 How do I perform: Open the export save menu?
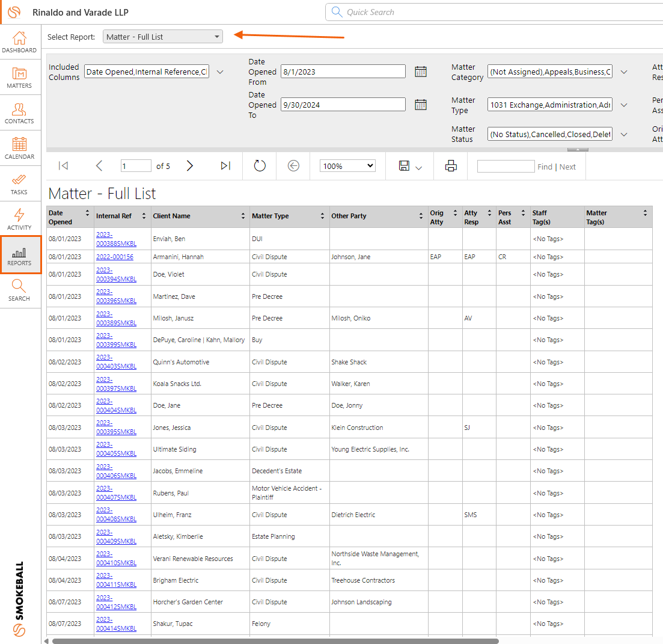[x=410, y=166]
